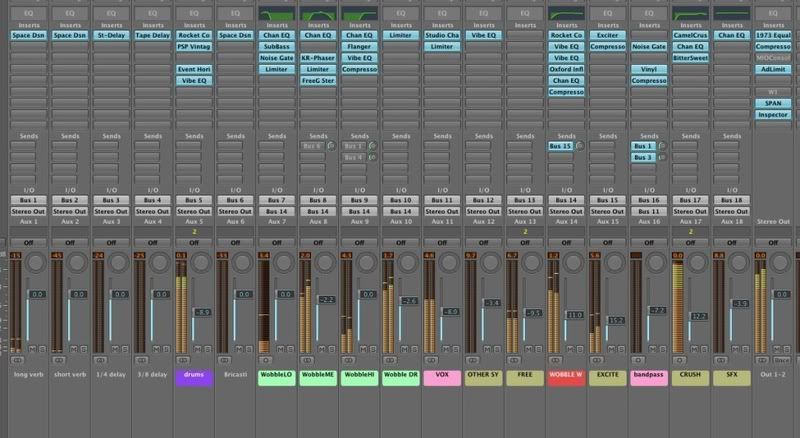Open automation mode menu on VOX strip
The width and height of the screenshot is (800, 438).
point(442,242)
